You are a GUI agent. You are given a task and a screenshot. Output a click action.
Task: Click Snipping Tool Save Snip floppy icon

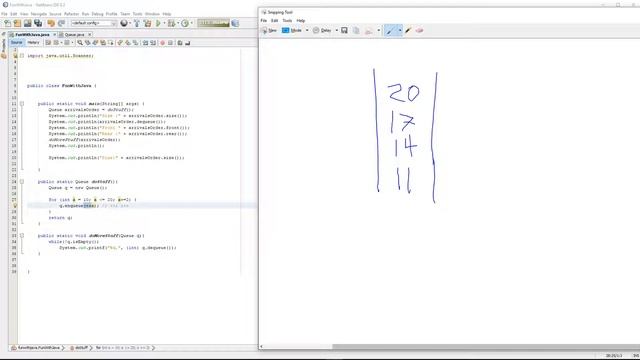344,30
